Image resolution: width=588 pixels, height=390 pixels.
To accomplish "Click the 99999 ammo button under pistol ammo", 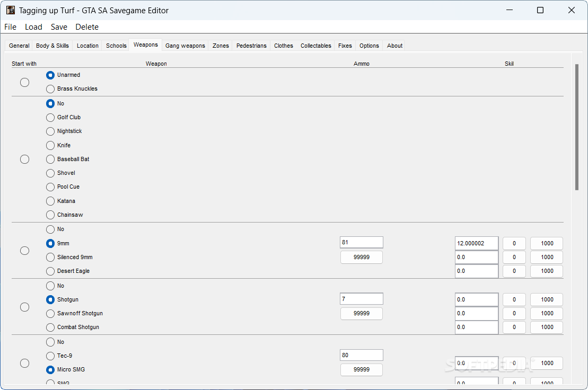I will pos(362,258).
